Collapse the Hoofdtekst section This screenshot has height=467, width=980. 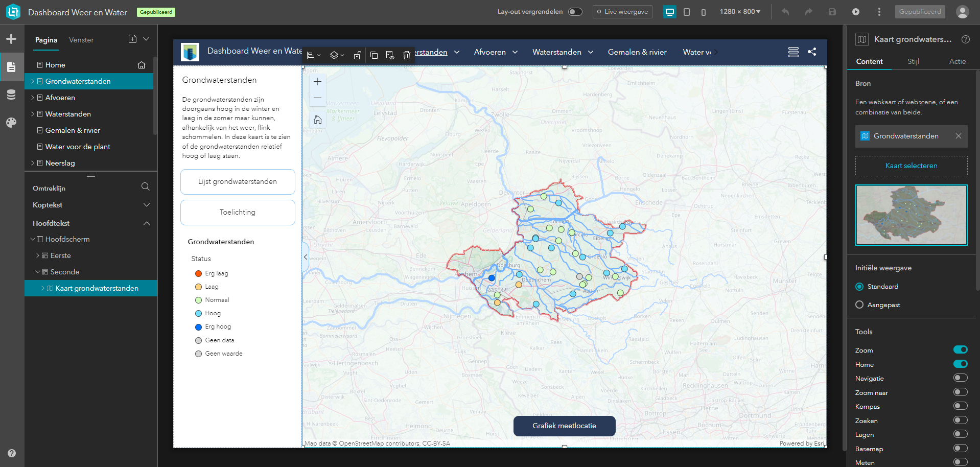147,223
